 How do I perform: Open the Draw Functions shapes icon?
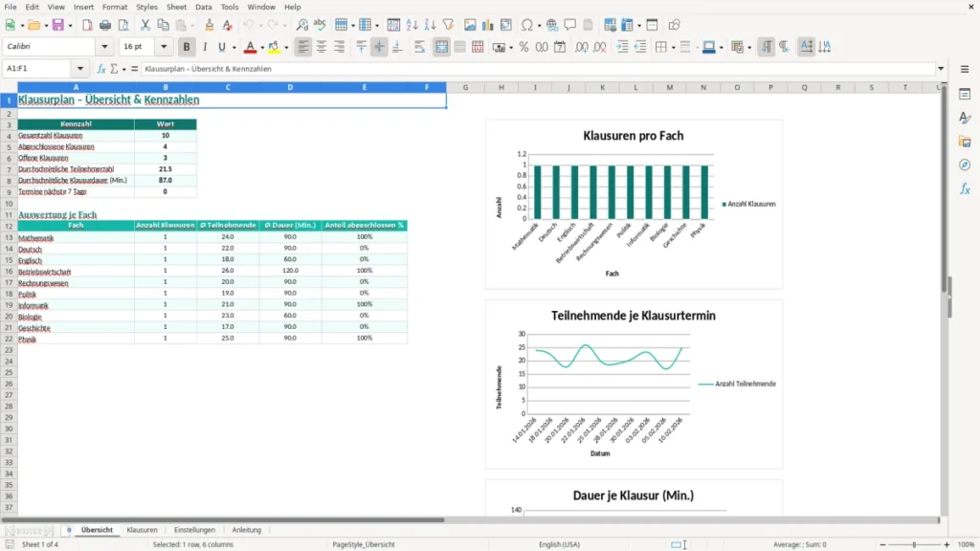click(x=674, y=25)
